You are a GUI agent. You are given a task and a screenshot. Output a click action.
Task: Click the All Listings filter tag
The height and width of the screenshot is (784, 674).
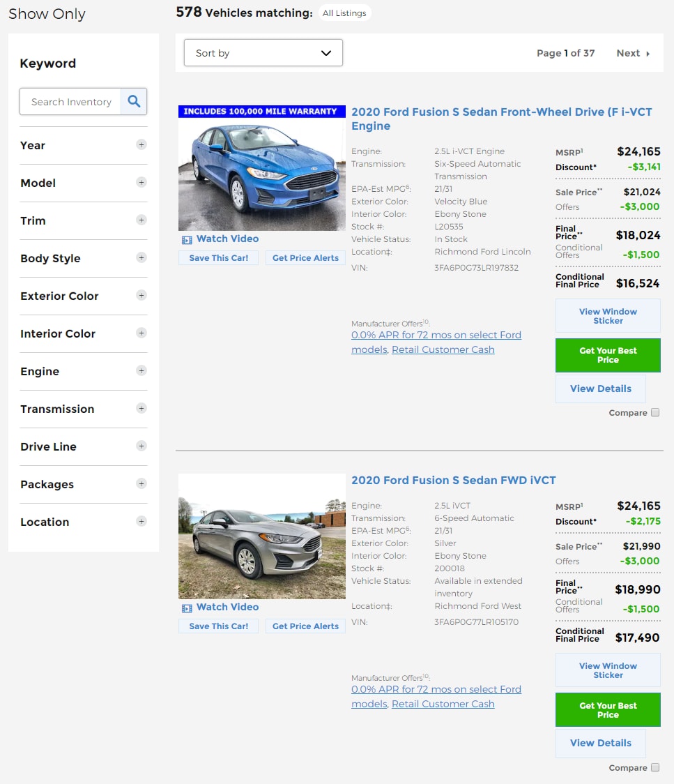[344, 13]
